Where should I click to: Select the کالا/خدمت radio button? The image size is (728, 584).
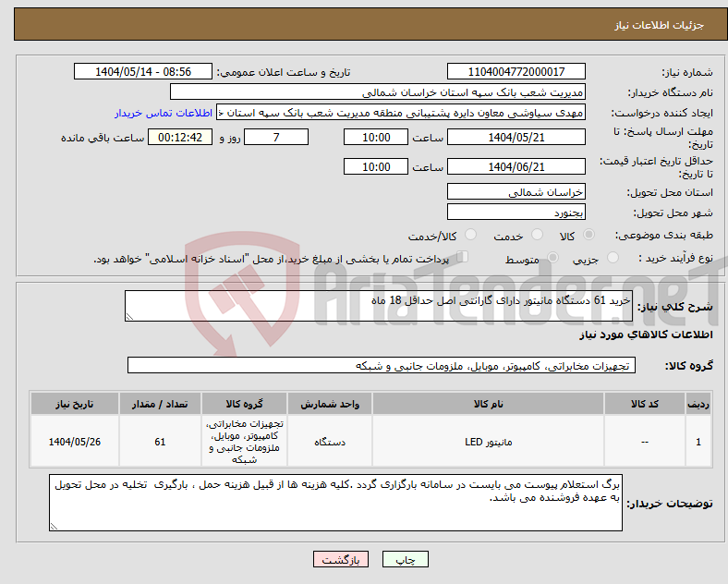point(470,235)
